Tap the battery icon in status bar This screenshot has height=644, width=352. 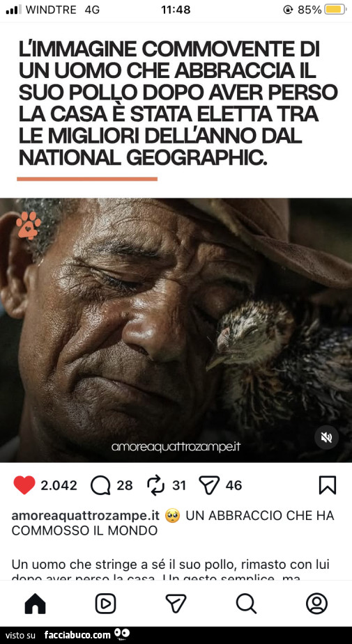pos(335,10)
